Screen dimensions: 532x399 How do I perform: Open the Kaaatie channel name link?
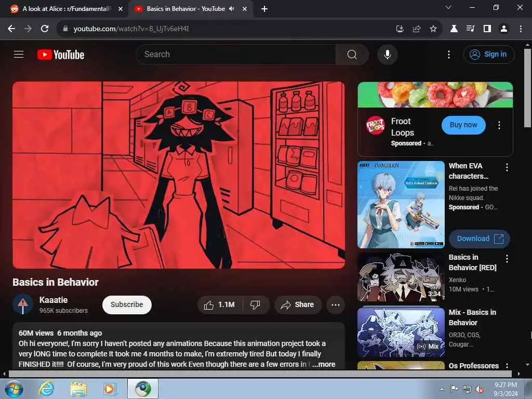54,300
